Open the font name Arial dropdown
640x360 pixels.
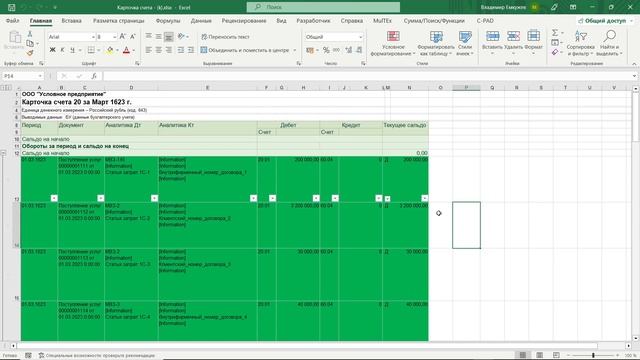93,37
